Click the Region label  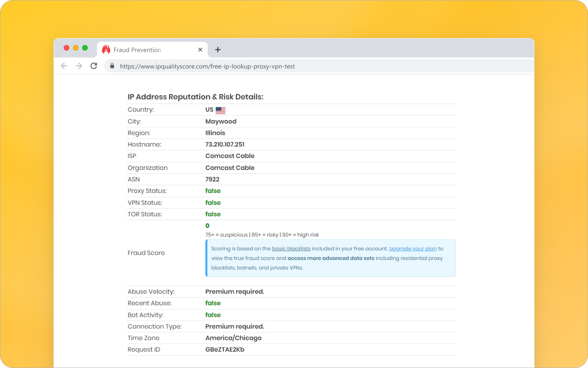coord(139,133)
